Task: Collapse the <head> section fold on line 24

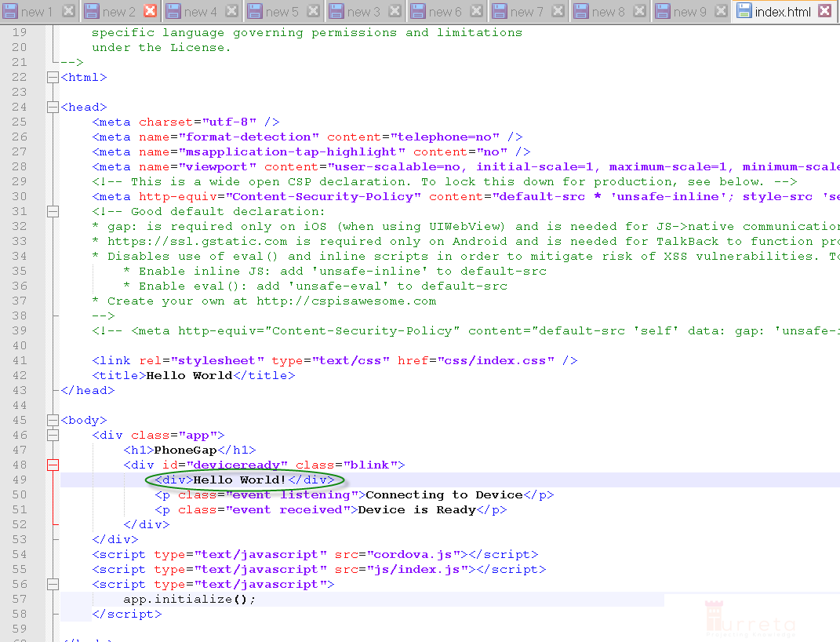Action: click(53, 108)
